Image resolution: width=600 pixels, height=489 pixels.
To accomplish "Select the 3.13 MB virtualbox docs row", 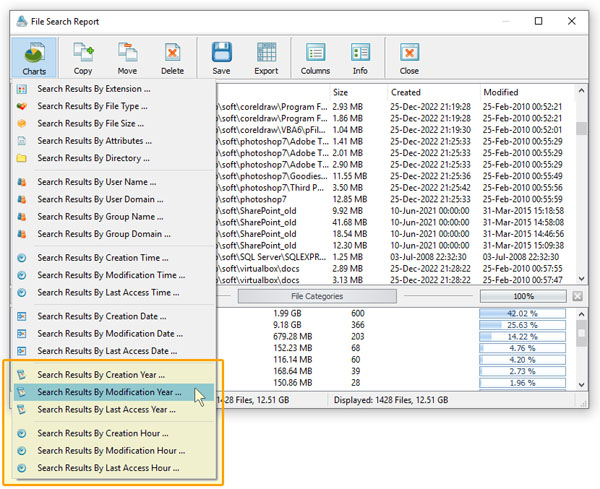I will [x=394, y=280].
